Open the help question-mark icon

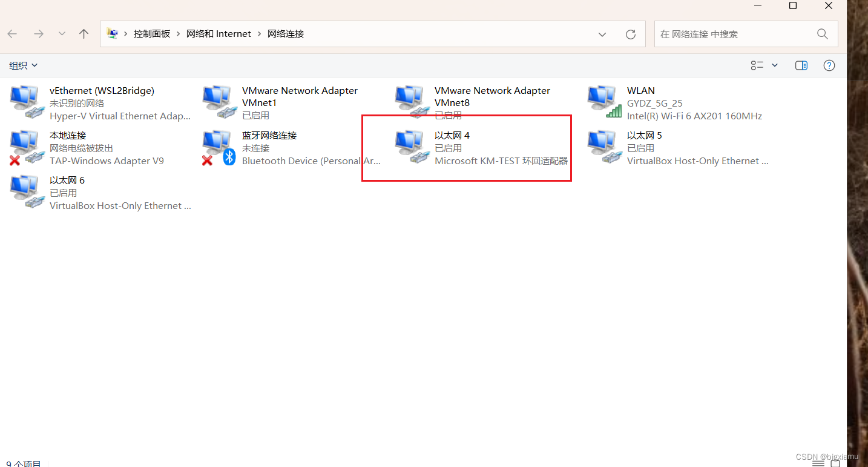point(829,65)
